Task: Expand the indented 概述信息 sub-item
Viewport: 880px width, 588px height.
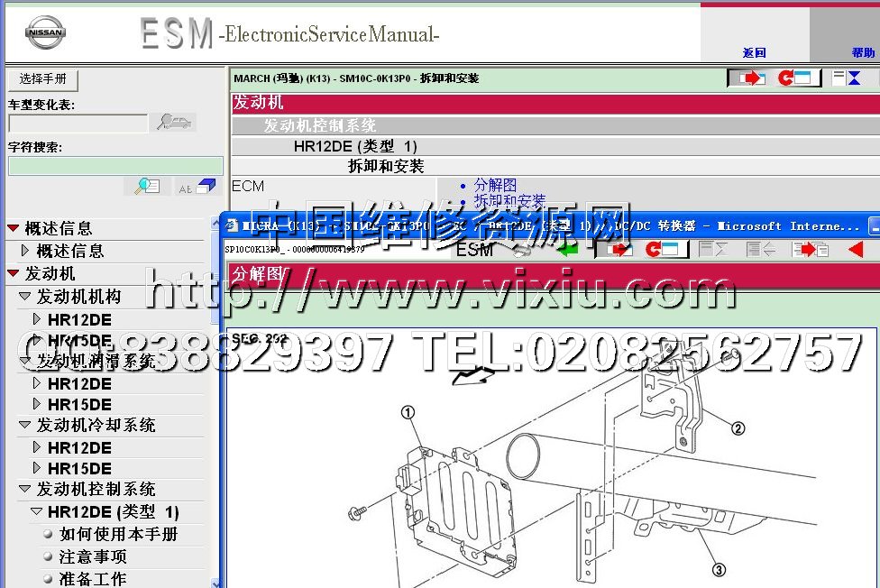Action: point(24,251)
